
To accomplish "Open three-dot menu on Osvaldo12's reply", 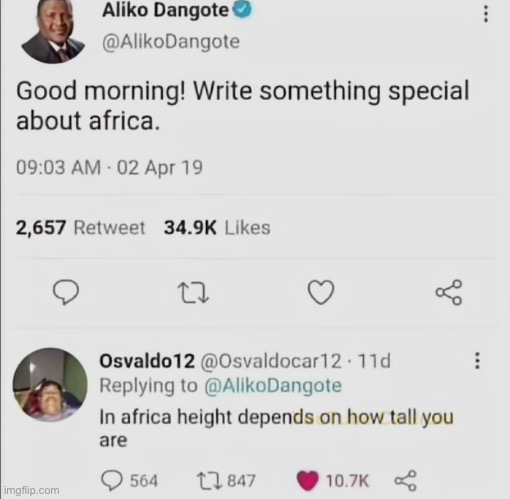I will pyautogui.click(x=477, y=361).
